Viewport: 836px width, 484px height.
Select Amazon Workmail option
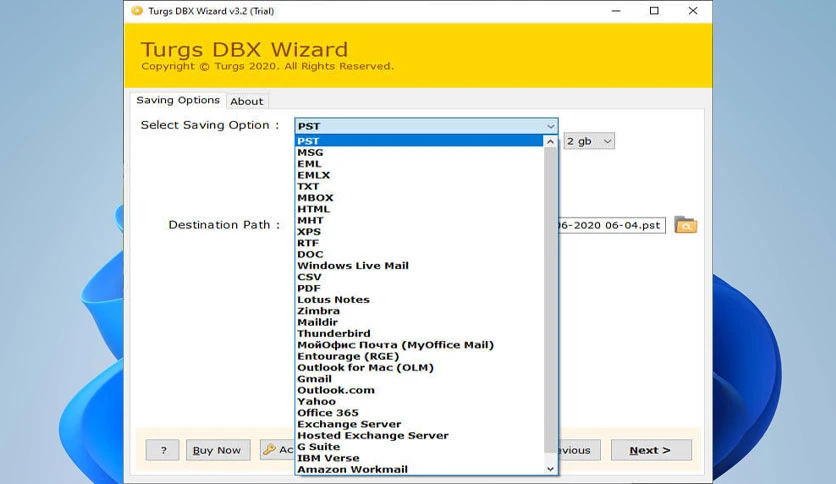(420, 470)
